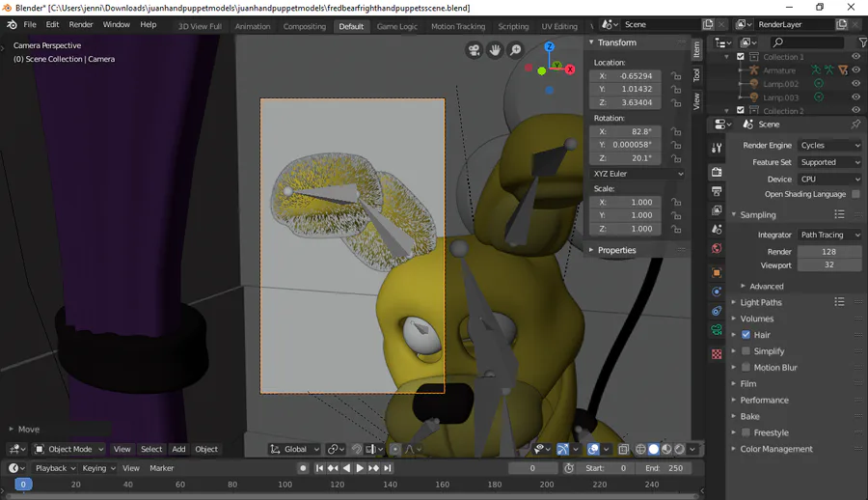Click the Play animation button
The width and height of the screenshot is (868, 500).
click(360, 468)
